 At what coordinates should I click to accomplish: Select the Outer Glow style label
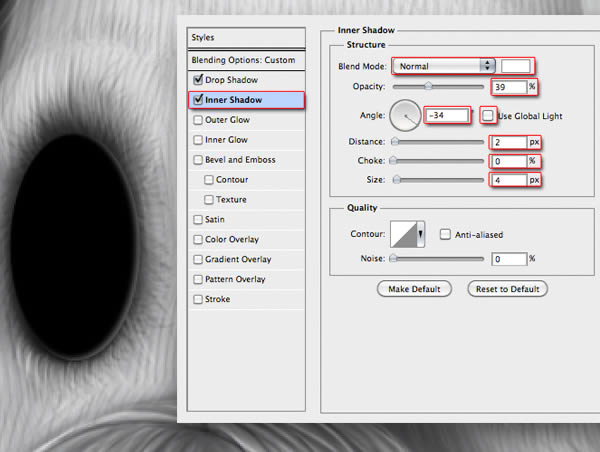click(x=227, y=120)
